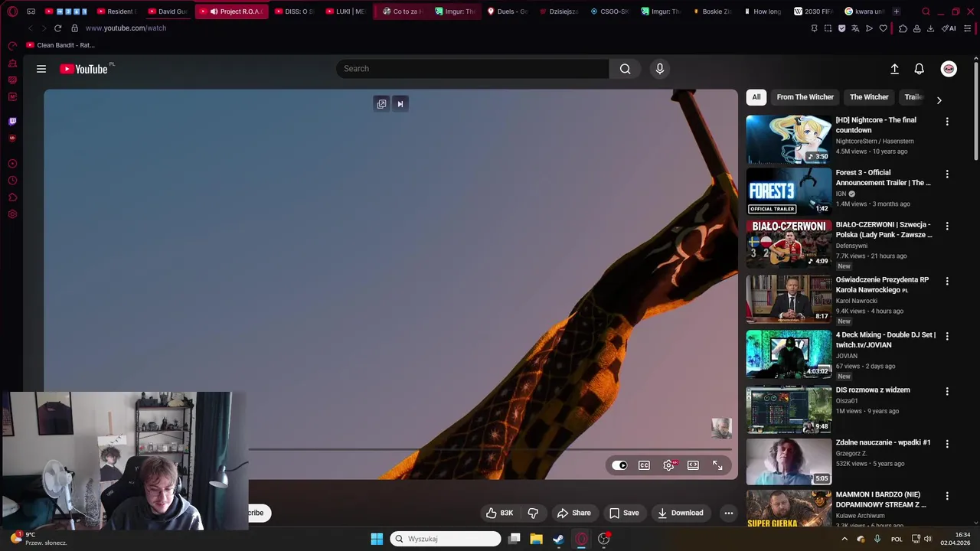Switch to the Duels browser tab
The width and height of the screenshot is (980, 551).
507,11
